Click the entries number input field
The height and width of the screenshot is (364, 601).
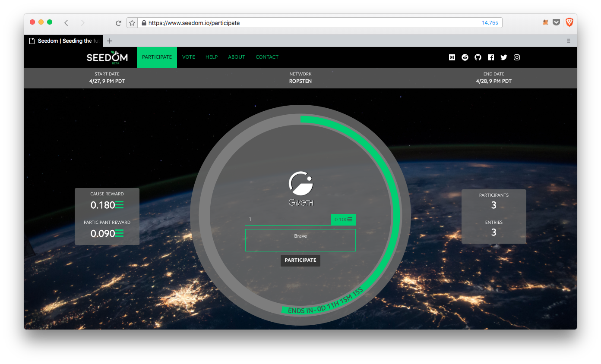288,220
